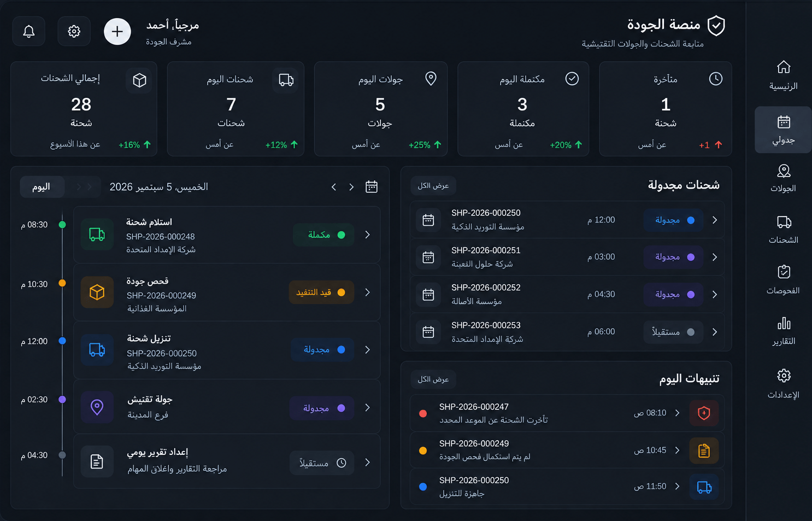Click the orange box icon for فحص جودة
Viewport: 812px width, 521px height.
(97, 292)
